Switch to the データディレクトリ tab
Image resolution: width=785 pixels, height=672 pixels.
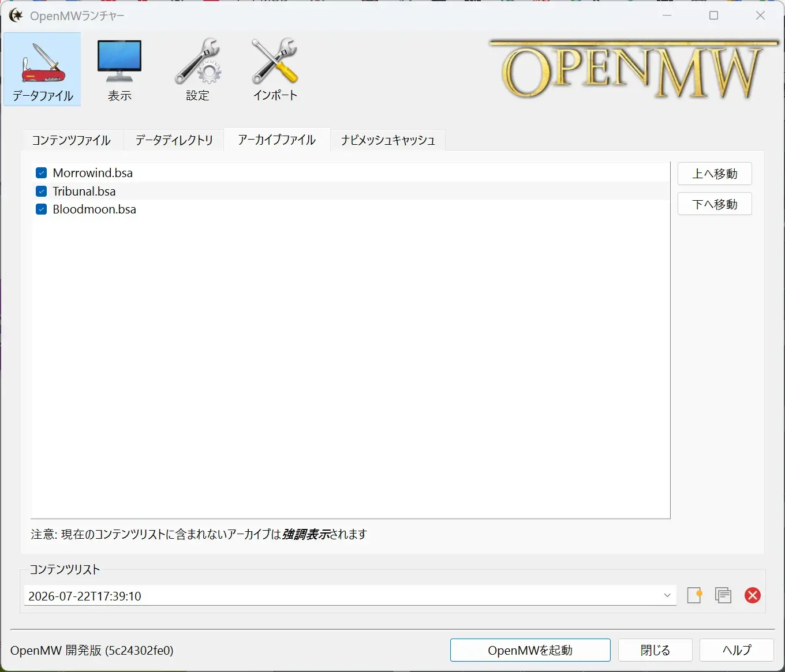tap(174, 140)
